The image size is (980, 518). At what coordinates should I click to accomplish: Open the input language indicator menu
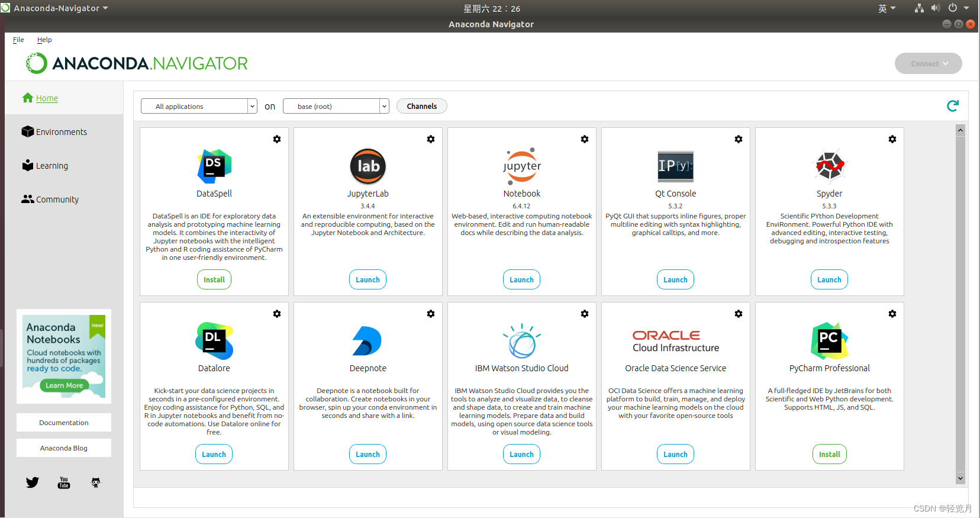coord(886,8)
